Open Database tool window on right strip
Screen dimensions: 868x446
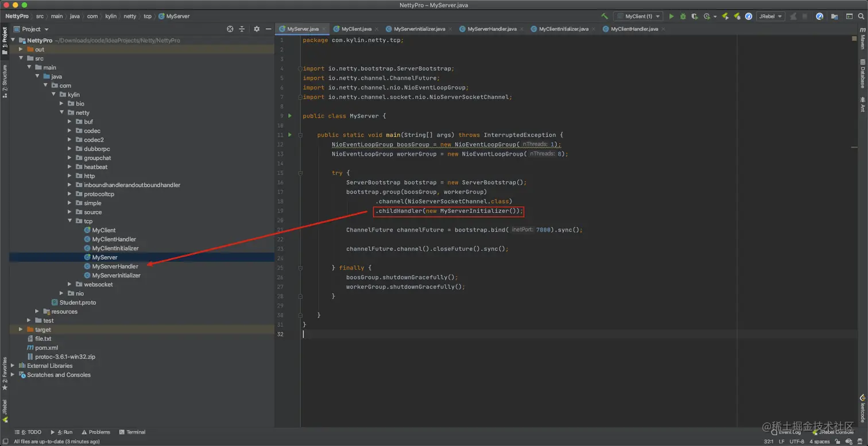pyautogui.click(x=862, y=73)
